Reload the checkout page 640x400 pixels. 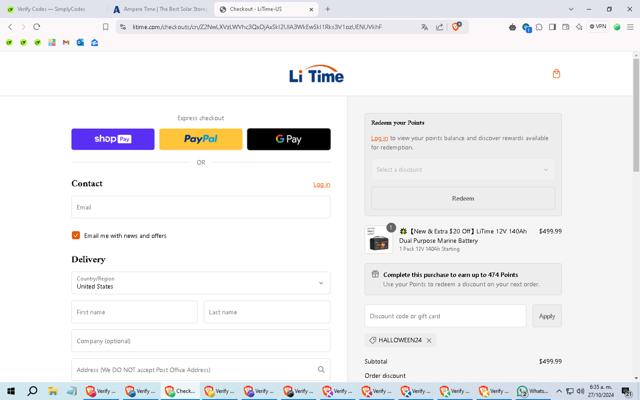tap(37, 27)
